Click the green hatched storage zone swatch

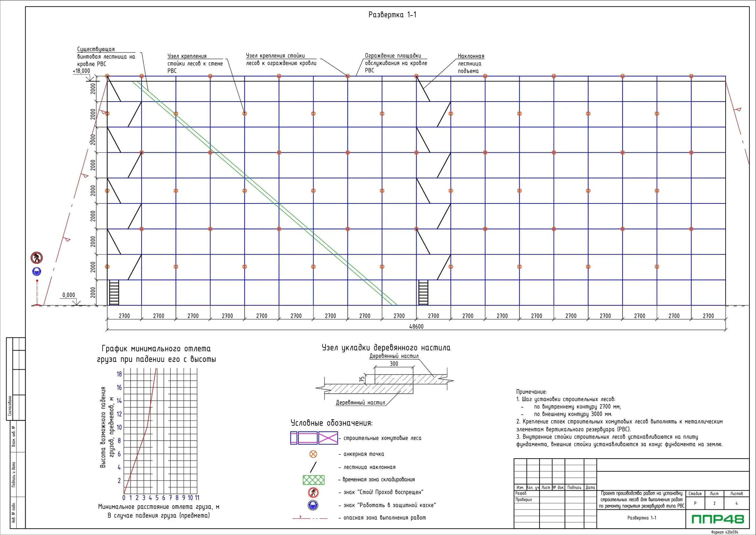click(314, 480)
